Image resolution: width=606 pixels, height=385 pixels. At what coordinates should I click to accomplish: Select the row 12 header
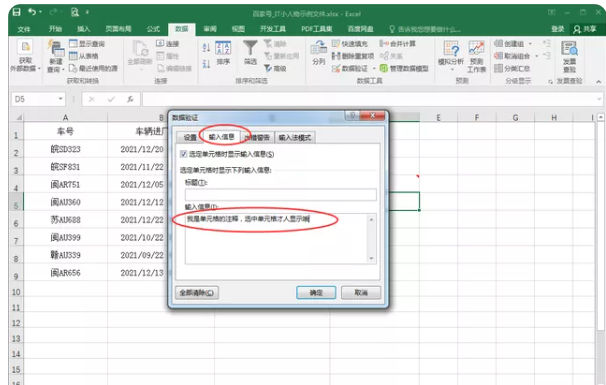pyautogui.click(x=16, y=323)
